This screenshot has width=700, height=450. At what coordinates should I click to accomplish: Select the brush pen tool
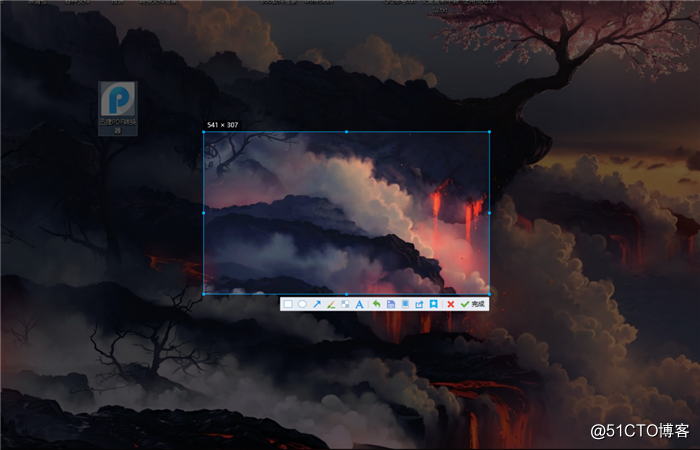click(331, 304)
